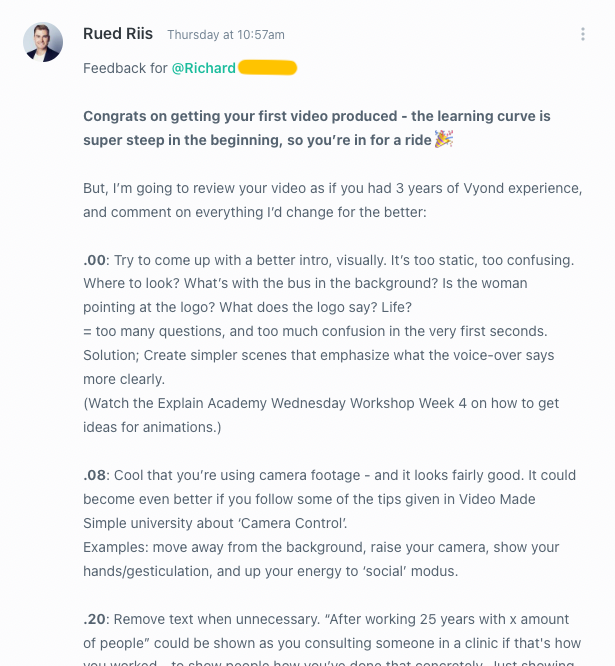Image resolution: width=615 pixels, height=666 pixels.
Task: Click the bold .08 time marker
Action: [x=94, y=476]
